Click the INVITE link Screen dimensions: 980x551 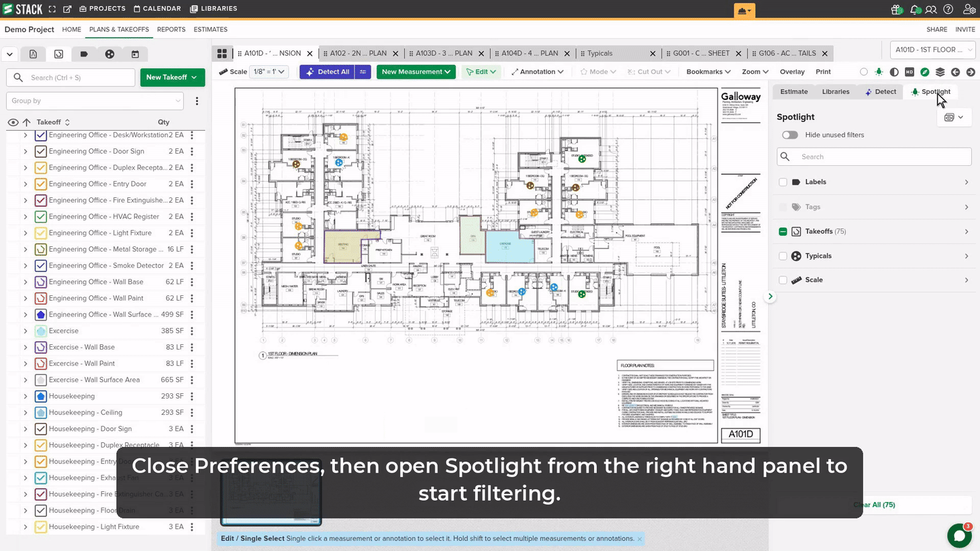(965, 29)
